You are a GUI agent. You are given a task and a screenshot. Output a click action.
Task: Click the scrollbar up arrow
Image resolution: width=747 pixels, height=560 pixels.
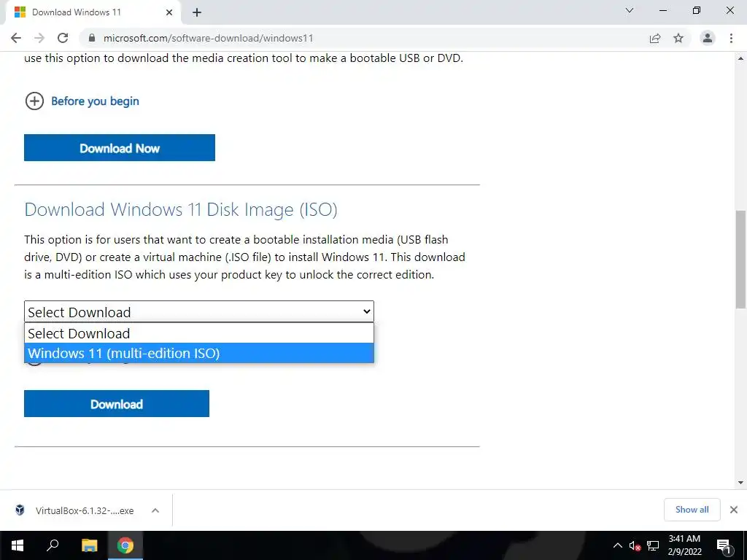[x=740, y=58]
